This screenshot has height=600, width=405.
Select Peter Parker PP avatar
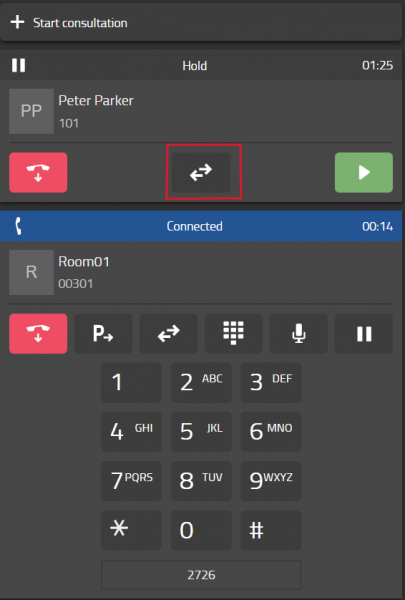[x=31, y=111]
